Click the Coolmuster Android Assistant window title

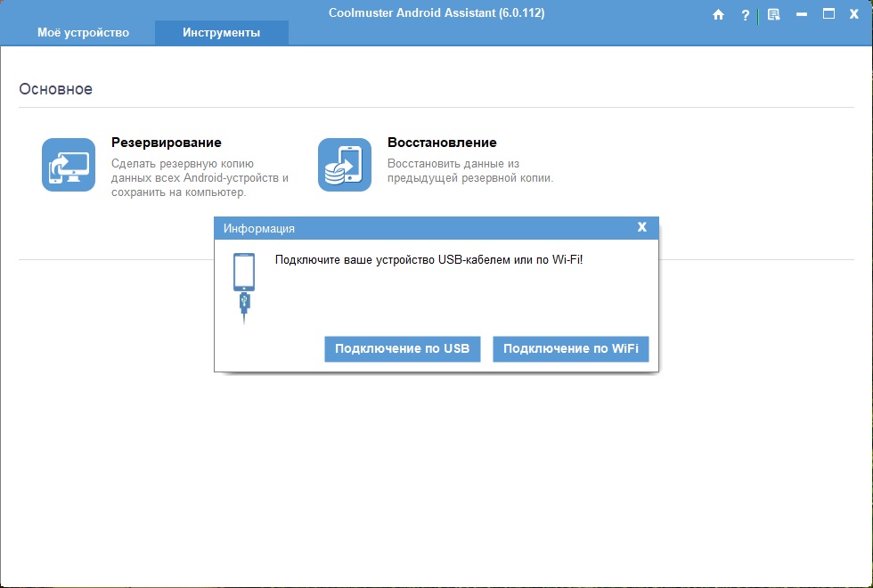[436, 12]
